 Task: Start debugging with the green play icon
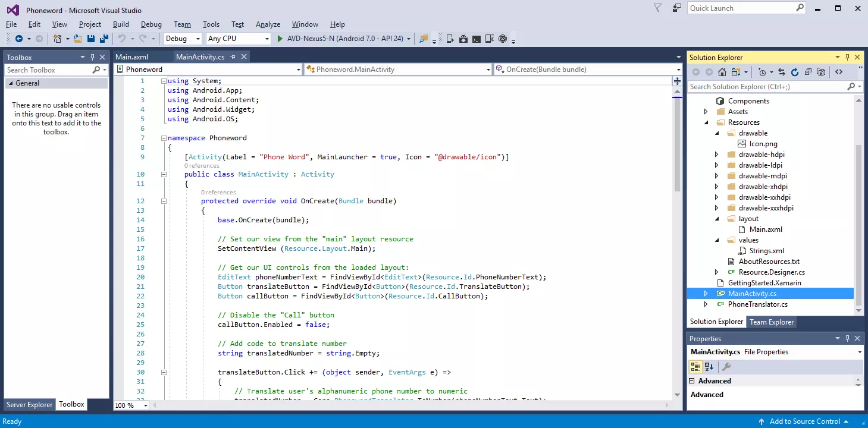281,39
